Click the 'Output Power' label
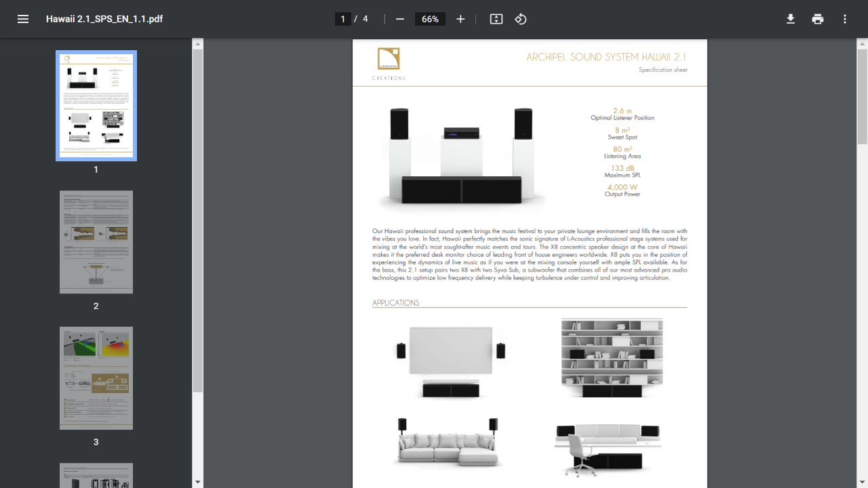Image resolution: width=868 pixels, height=488 pixels. pyautogui.click(x=623, y=194)
